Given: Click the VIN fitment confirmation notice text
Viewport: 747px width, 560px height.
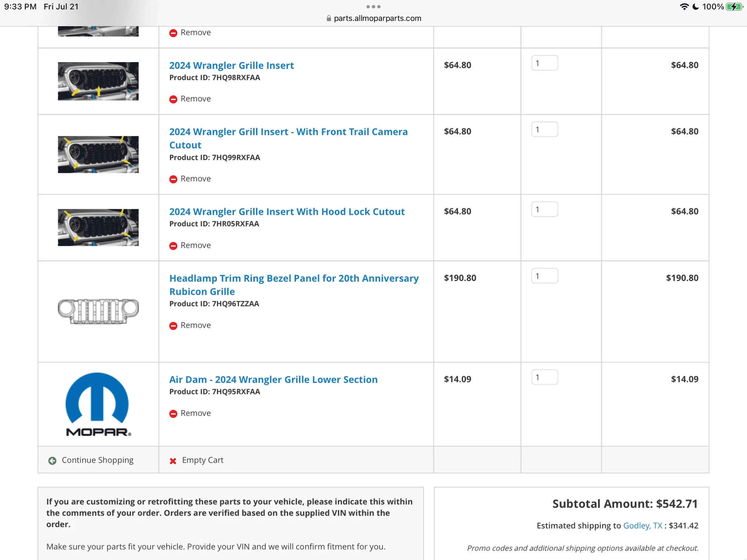Looking at the screenshot, I should (x=216, y=547).
